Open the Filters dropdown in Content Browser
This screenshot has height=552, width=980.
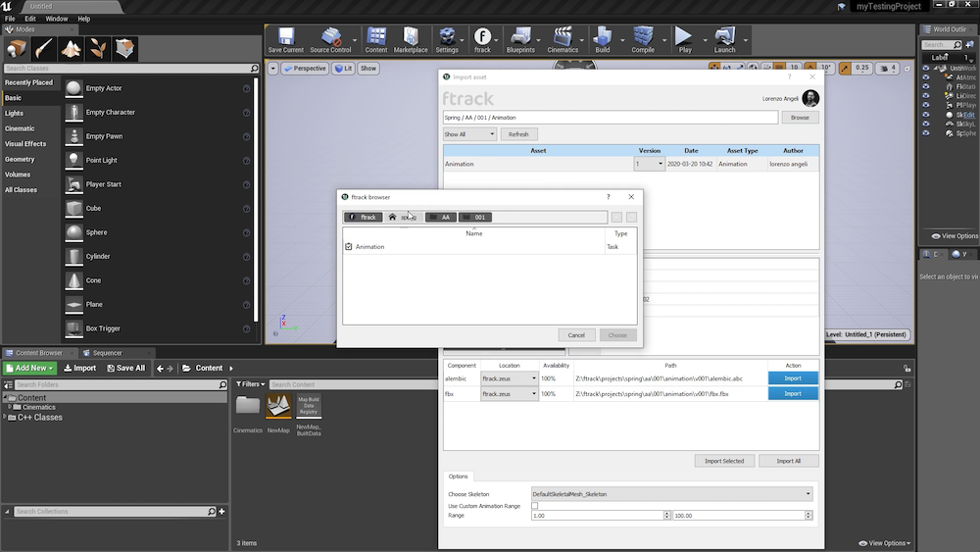(x=250, y=383)
